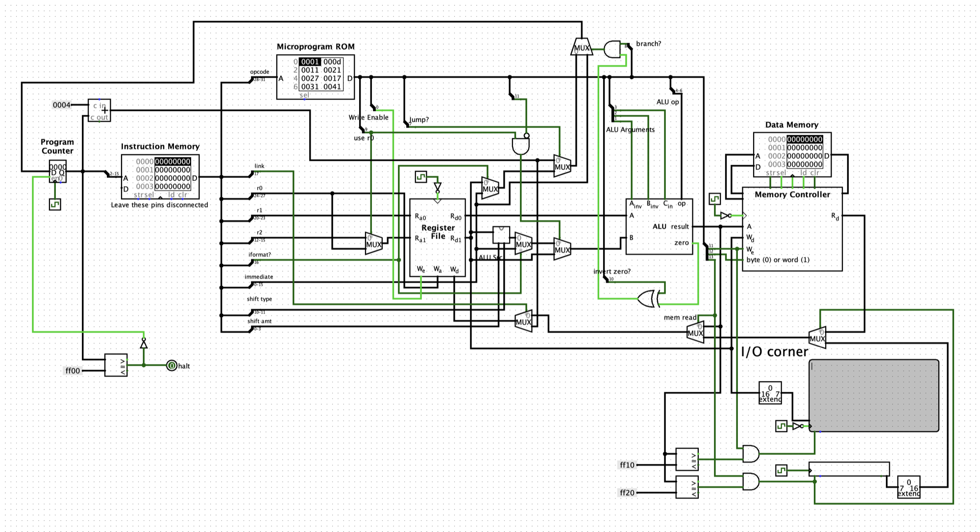980x532 pixels.
Task: Select the ff00 constant
Action: click(73, 371)
